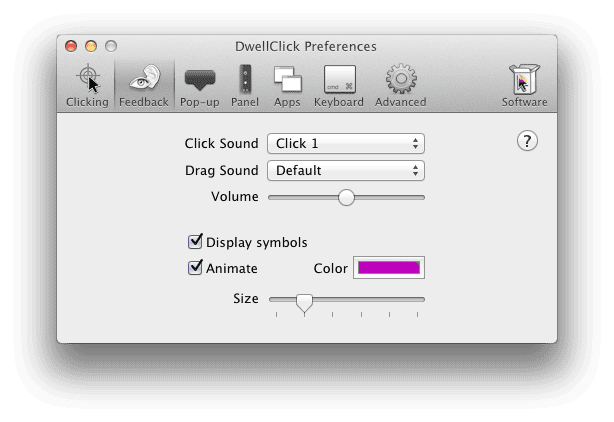
Task: Expand the Click Sound dropdown
Action: click(x=346, y=143)
